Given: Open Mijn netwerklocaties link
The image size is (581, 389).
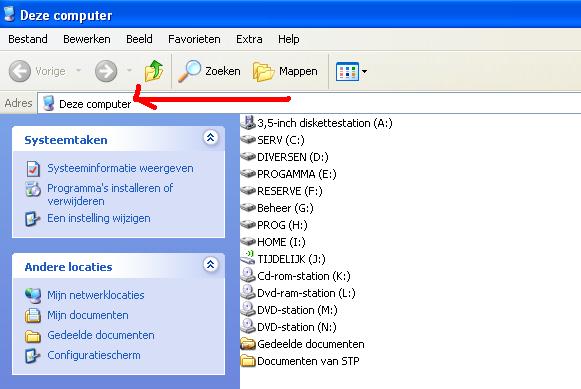Looking at the screenshot, I should [x=96, y=295].
